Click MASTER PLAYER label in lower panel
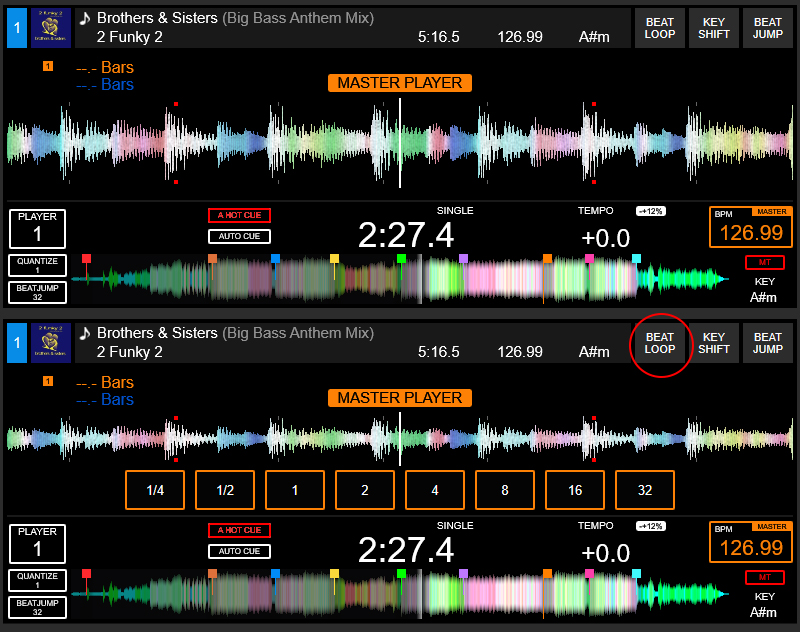This screenshot has height=632, width=800. coord(399,398)
